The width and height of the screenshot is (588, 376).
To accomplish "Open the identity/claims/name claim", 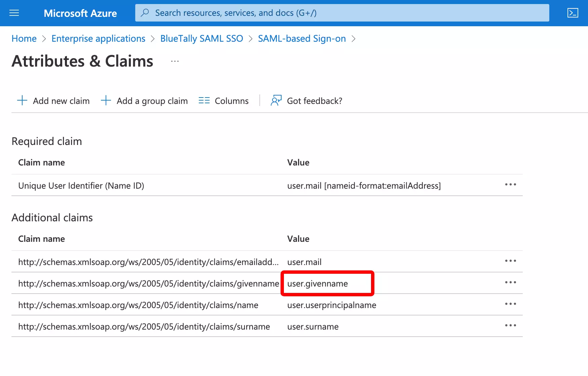I will click(138, 305).
